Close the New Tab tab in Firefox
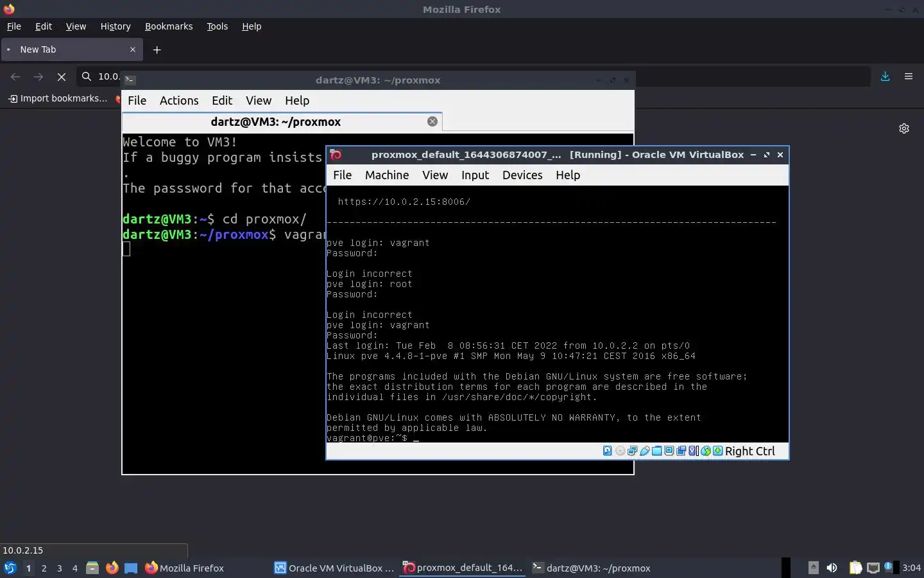This screenshot has height=578, width=924. (x=133, y=49)
